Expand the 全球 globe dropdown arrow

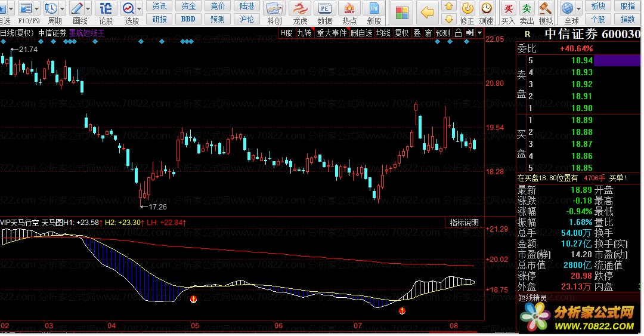(578, 8)
